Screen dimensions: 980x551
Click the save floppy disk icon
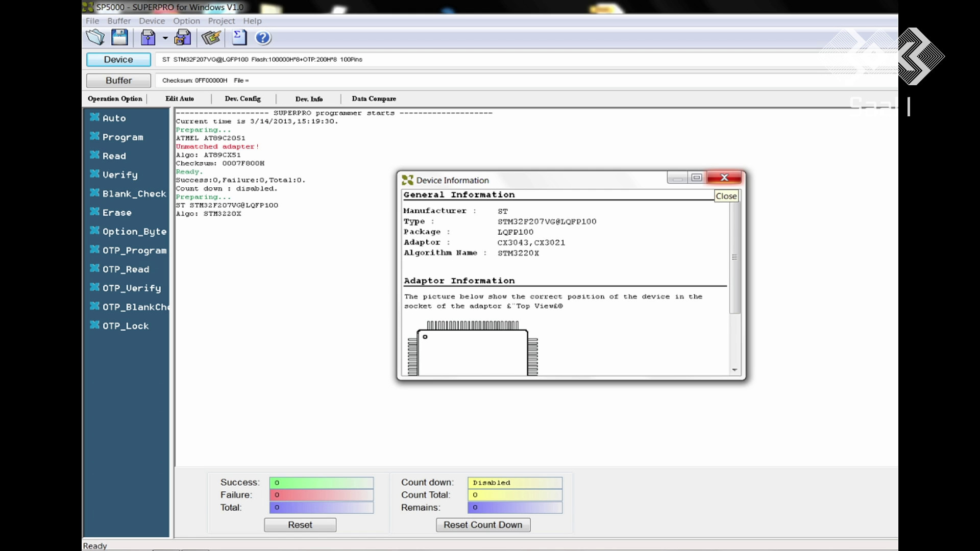119,38
